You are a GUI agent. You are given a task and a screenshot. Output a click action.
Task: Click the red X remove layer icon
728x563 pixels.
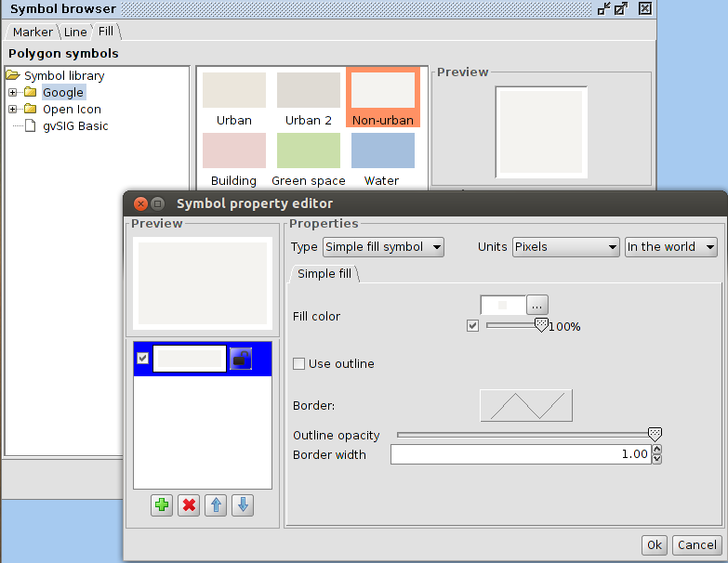tap(190, 505)
